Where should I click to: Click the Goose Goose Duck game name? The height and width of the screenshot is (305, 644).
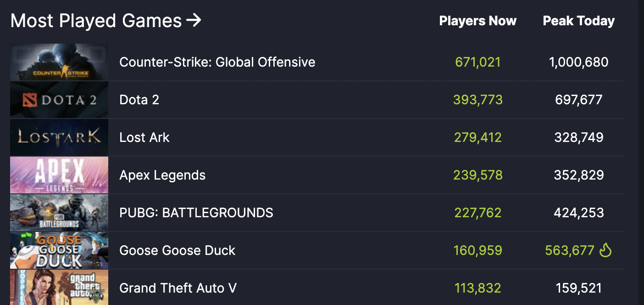point(177,250)
